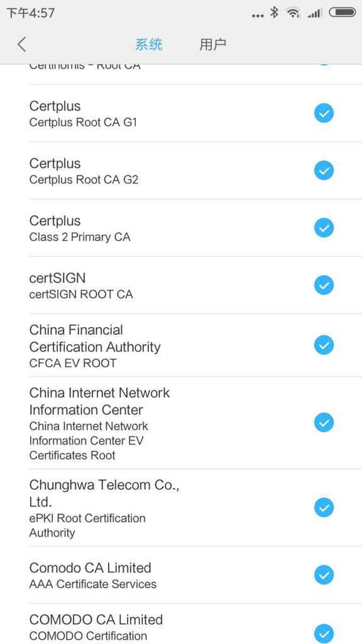Tap the three-dot status bar icon

pos(258,16)
